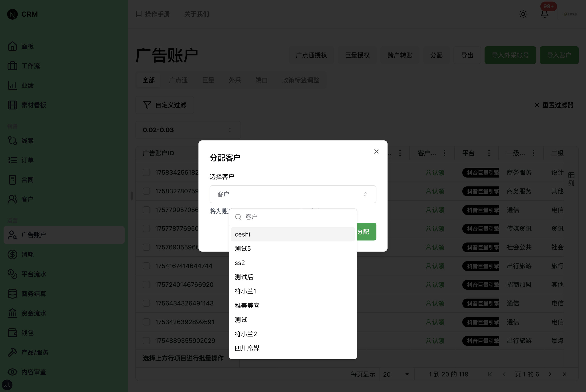The width and height of the screenshot is (586, 392).
Task: Select ceshi from the customer list
Action: [x=242, y=234]
